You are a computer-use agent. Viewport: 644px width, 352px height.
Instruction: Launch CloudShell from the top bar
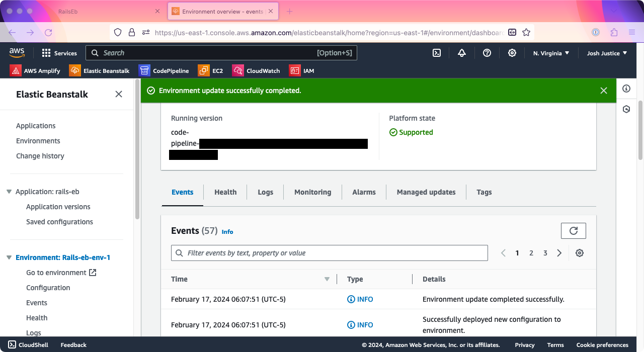437,53
